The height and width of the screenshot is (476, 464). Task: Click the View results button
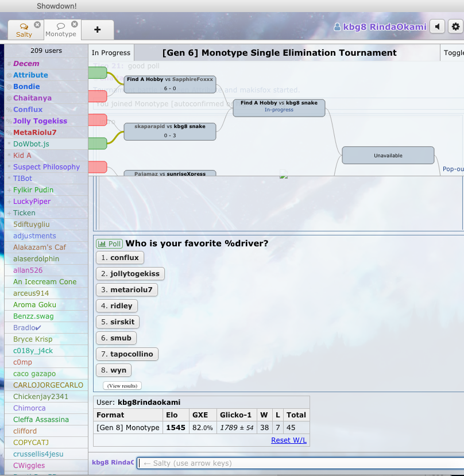point(122,386)
